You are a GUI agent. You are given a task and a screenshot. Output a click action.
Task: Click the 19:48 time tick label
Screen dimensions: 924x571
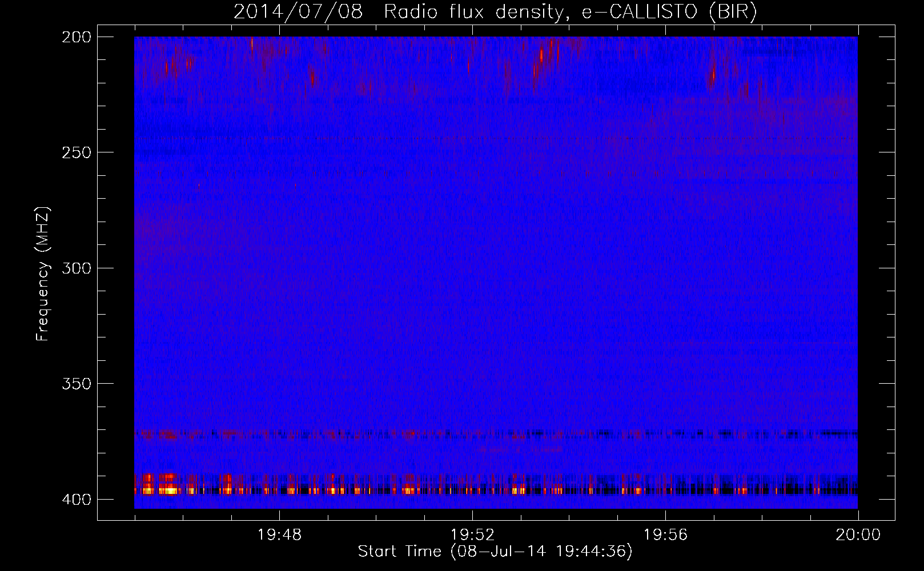click(279, 535)
